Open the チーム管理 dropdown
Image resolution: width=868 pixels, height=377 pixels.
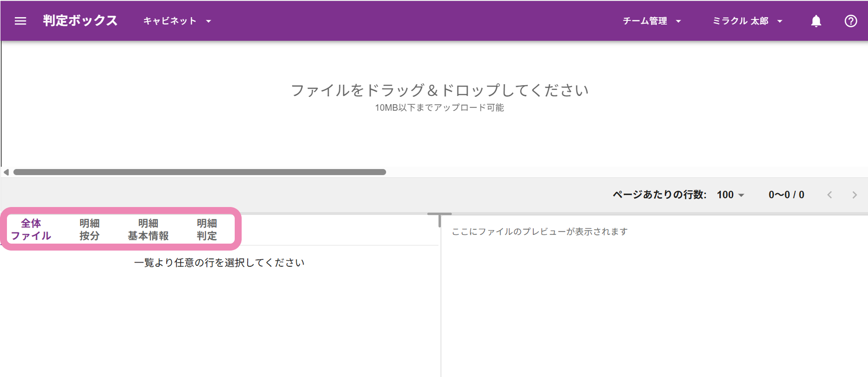click(651, 21)
